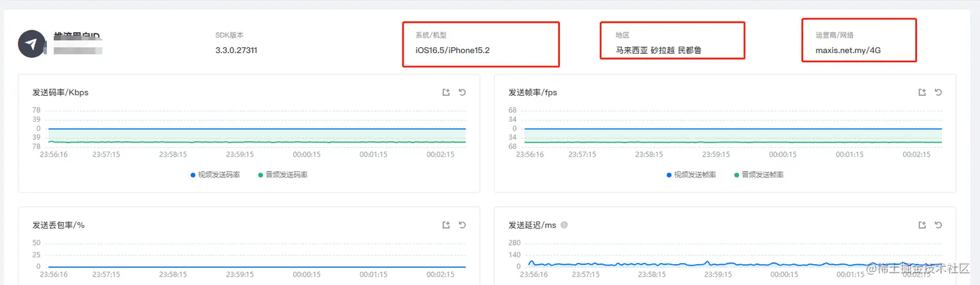
Task: Reset the 发送码率/Kbps chart
Action: (462, 93)
